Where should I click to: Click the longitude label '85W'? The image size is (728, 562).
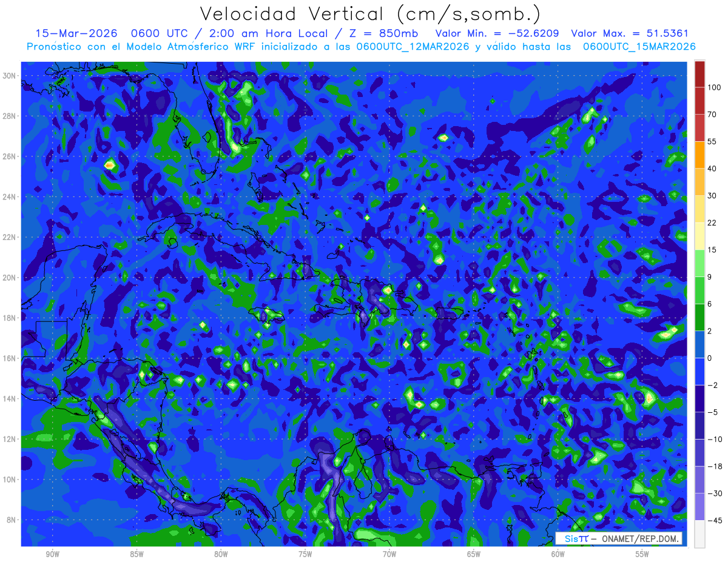(x=137, y=554)
